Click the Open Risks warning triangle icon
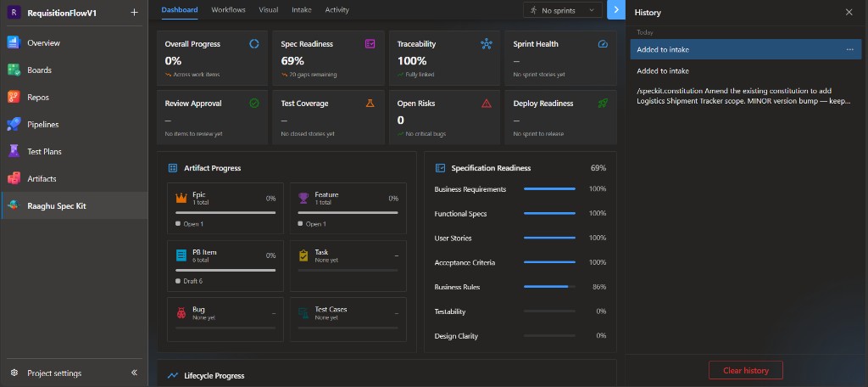 pyautogui.click(x=487, y=104)
